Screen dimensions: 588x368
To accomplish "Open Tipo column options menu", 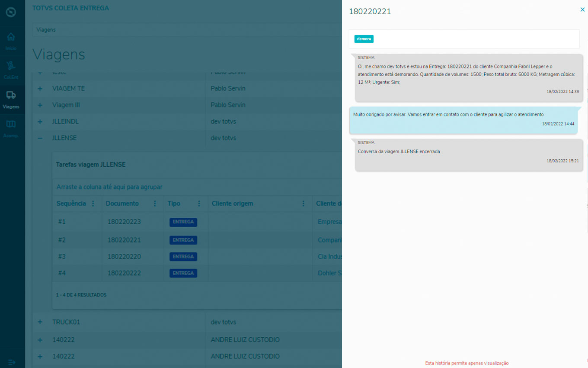I will click(x=199, y=203).
